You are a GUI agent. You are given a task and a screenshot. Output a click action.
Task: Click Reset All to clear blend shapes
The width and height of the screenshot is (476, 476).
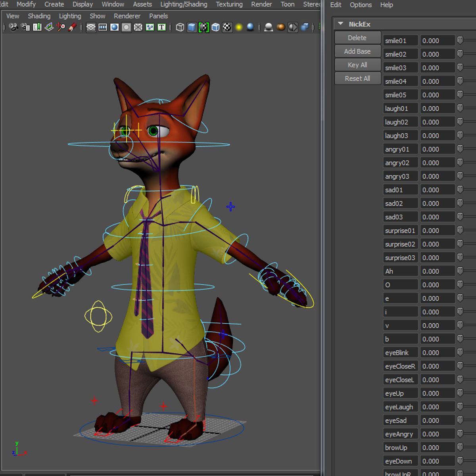pos(357,78)
